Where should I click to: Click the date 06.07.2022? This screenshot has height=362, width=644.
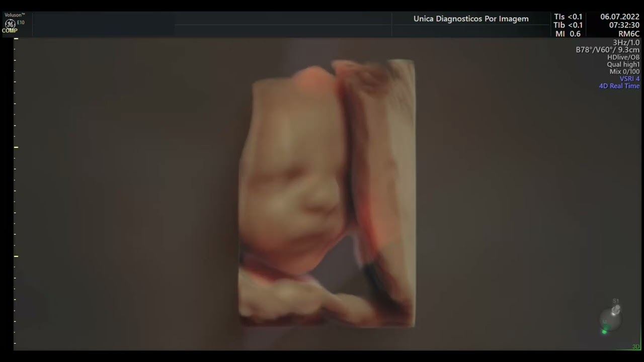click(x=620, y=17)
